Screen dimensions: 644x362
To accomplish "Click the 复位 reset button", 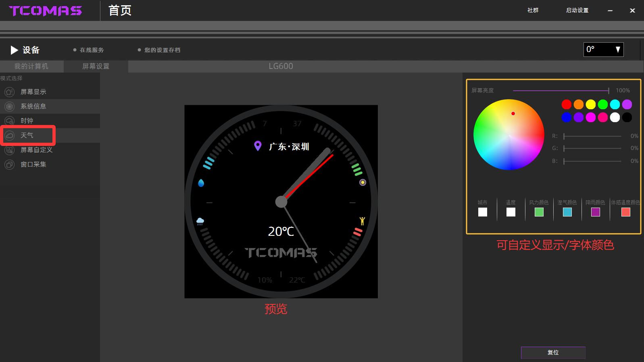I will coord(553,352).
